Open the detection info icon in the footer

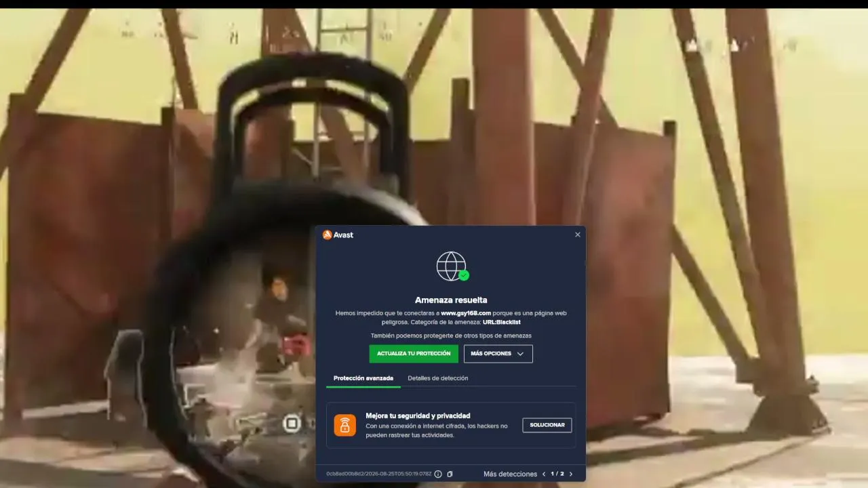coord(438,474)
